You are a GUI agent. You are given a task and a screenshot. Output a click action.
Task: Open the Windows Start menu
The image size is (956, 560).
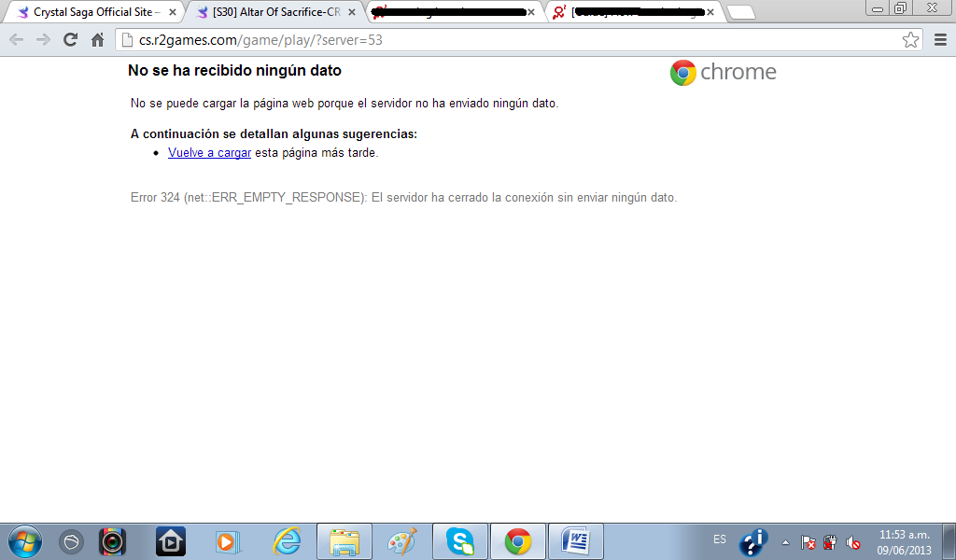[24, 541]
